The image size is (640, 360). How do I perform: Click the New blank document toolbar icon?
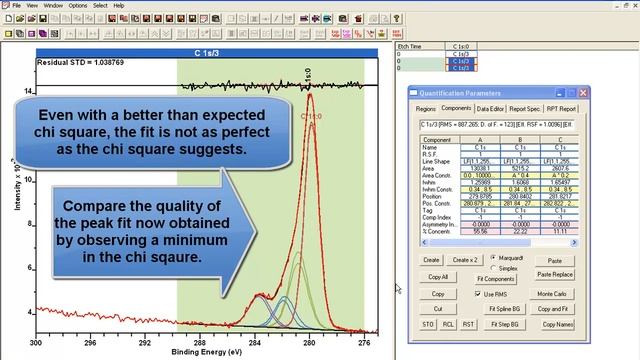pos(9,19)
